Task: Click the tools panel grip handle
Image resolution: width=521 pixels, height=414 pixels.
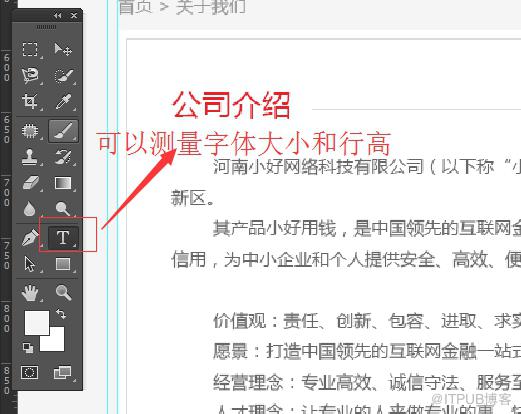Action: tap(46, 27)
